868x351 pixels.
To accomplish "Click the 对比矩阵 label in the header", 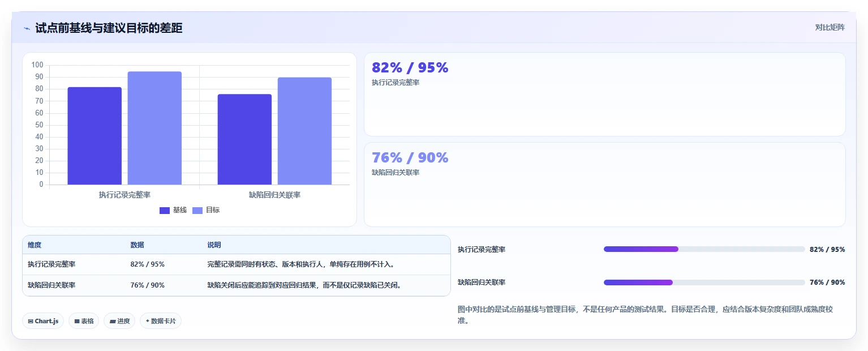I will coord(830,27).
